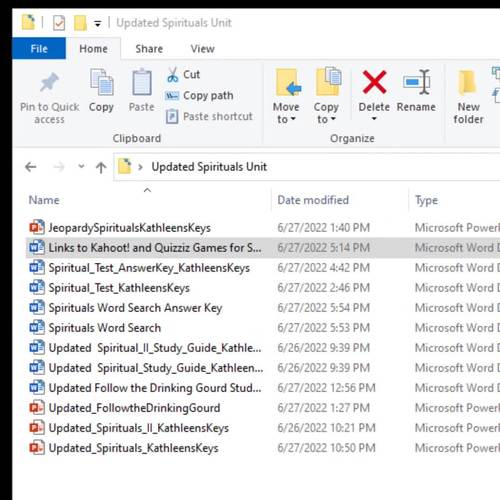
Task: Click Pin to Quick access icon
Action: 49,82
